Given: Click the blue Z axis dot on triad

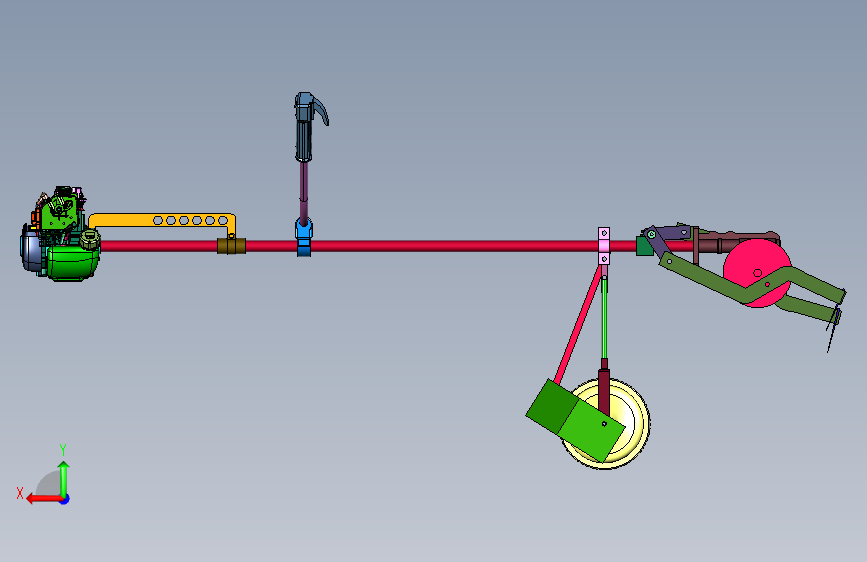Looking at the screenshot, I should click(65, 499).
